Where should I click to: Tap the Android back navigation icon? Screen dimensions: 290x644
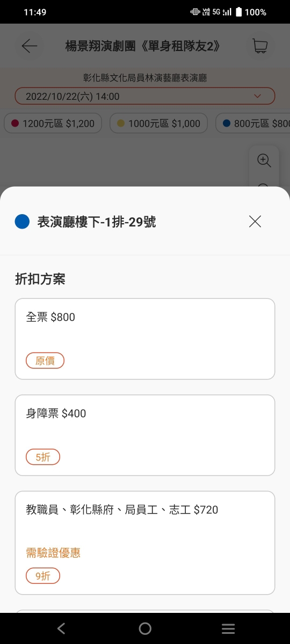point(61,628)
